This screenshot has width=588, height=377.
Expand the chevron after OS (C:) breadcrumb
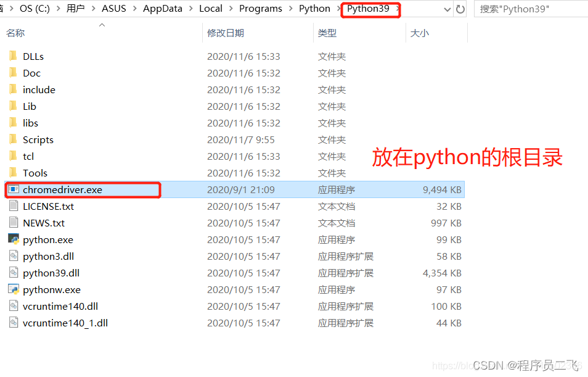click(x=58, y=9)
